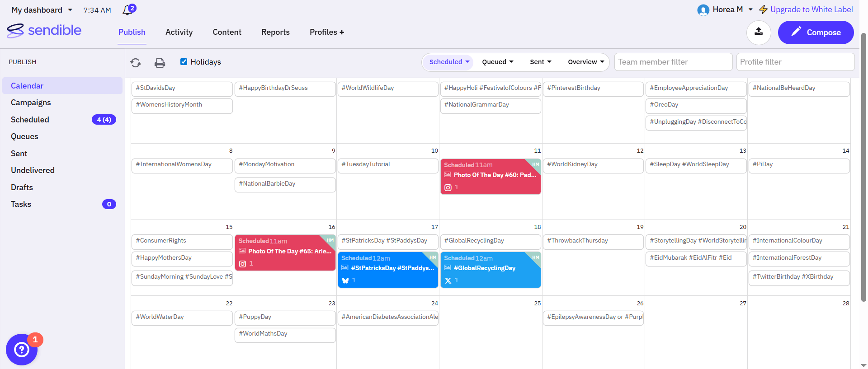Screen dimensions: 868x369
Task: Click the #NationalBarbieDay holiday entry
Action: pyautogui.click(x=285, y=184)
